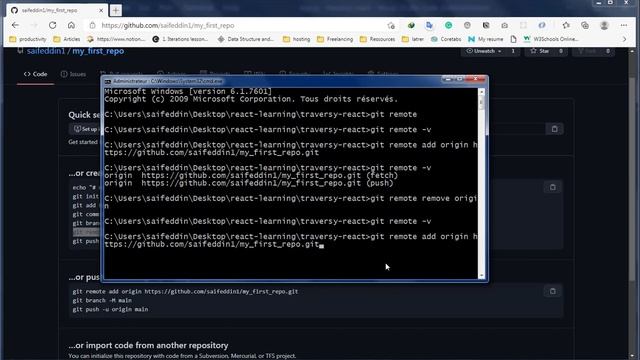Open a new browser tab
Image resolution: width=640 pixels, height=360 pixels.
(116, 10)
